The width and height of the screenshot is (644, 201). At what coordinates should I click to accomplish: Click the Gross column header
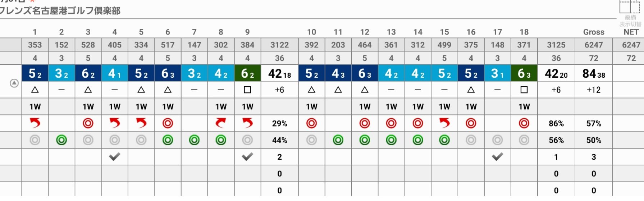tap(594, 32)
